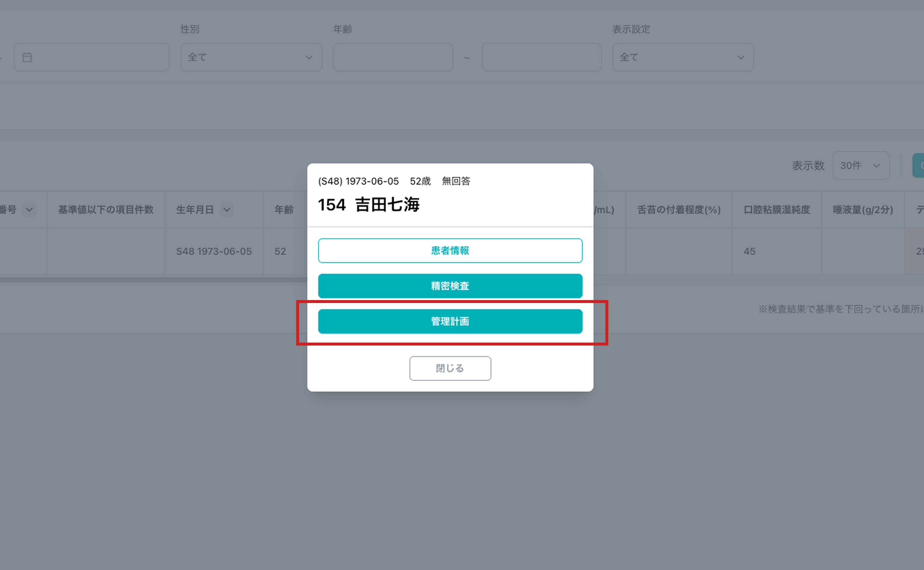Click patient name 154 吉田七海 heading
924x570 pixels.
(369, 205)
